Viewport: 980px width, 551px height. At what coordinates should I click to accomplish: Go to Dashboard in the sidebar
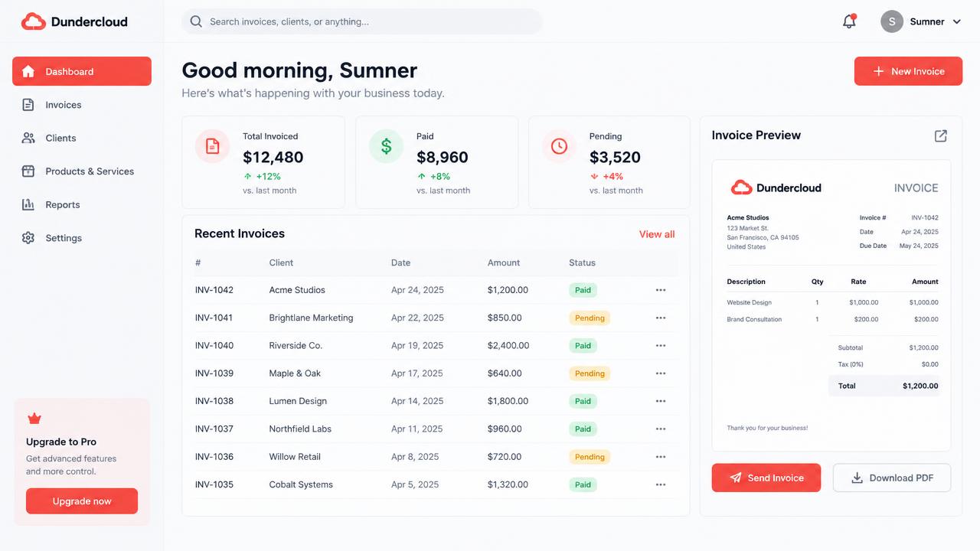82,71
